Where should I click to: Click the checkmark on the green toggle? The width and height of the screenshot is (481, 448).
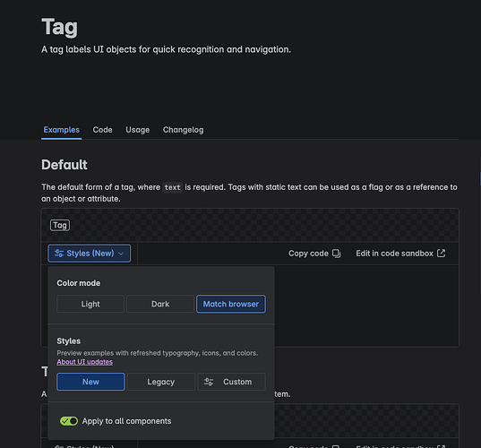65,421
